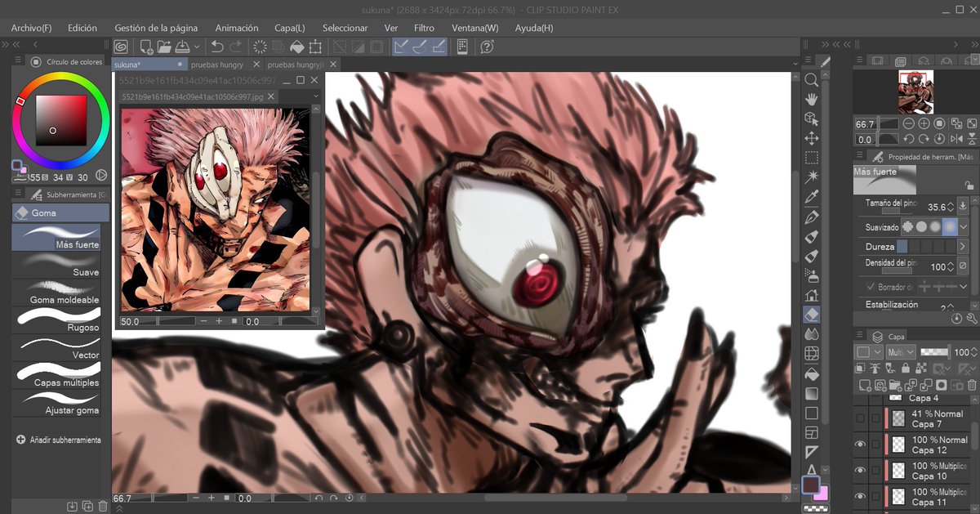The height and width of the screenshot is (514, 980).
Task: Toggle snap to grid in toolbar
Action: pyautogui.click(x=438, y=47)
